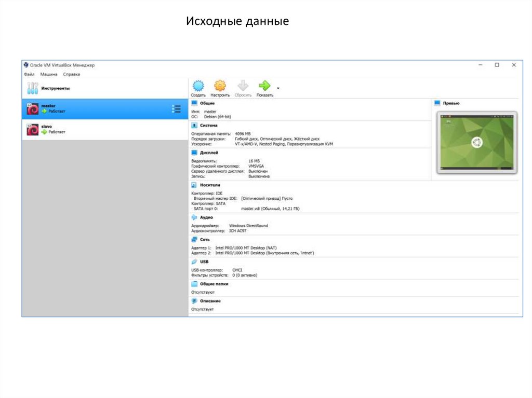Click the 'Debian (64-bit)' OS value
532x398 pixels.
pyautogui.click(x=218, y=117)
